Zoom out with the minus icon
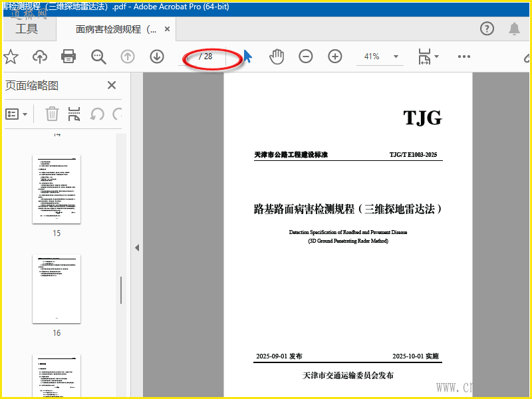The image size is (532, 399). (306, 57)
